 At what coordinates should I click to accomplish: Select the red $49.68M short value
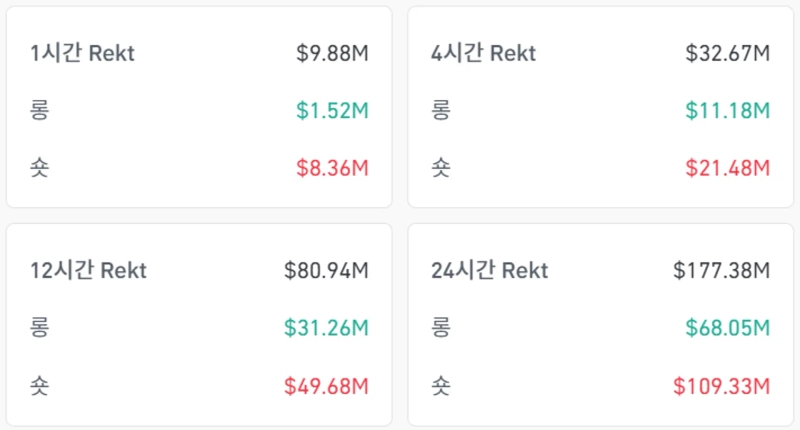326,384
